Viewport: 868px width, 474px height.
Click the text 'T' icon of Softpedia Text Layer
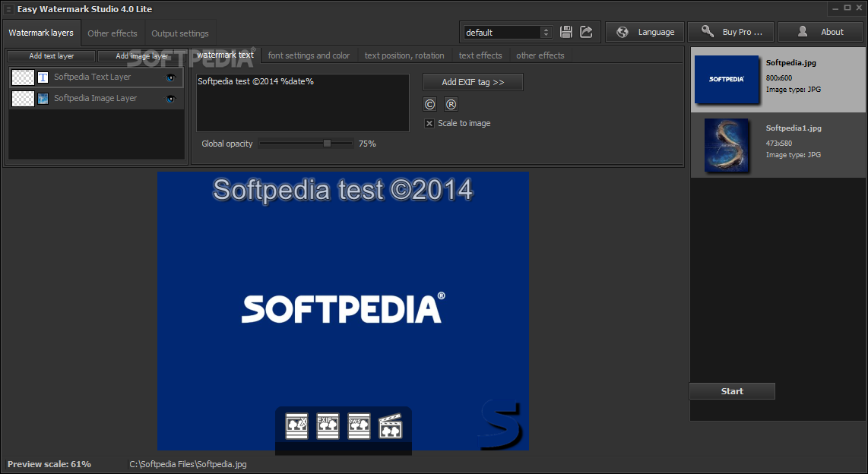43,77
